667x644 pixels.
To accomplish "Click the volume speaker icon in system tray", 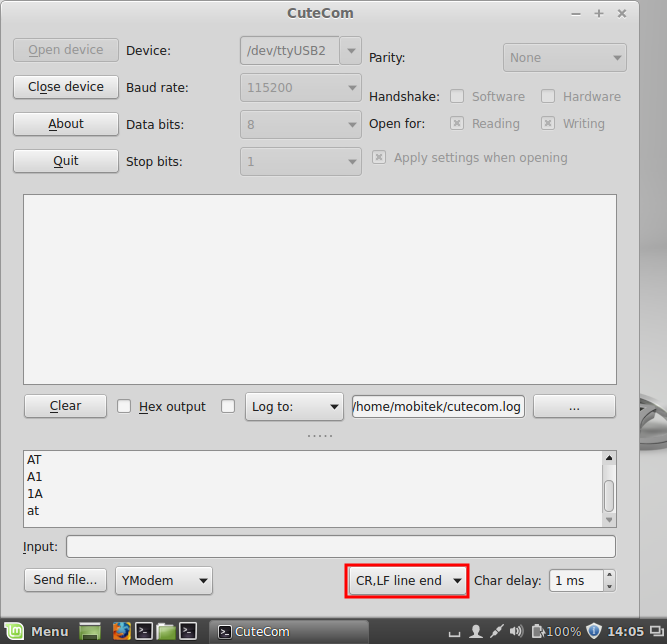I will click(x=516, y=631).
